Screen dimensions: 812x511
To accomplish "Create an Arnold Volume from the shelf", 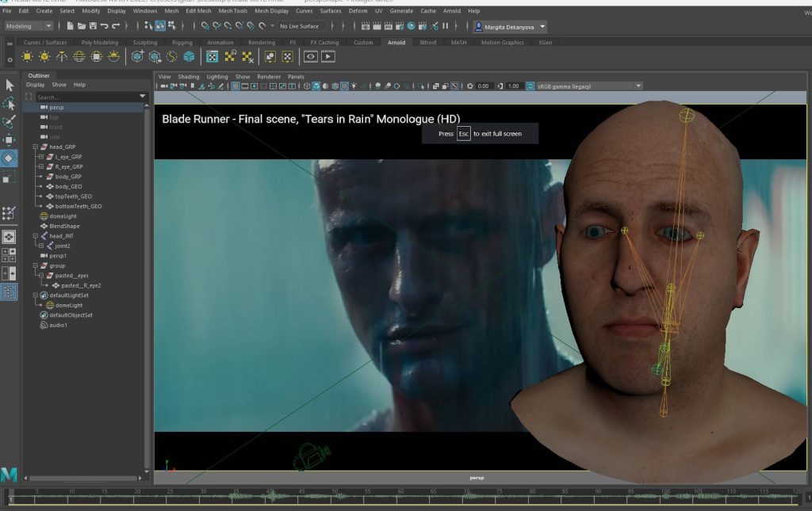I will 189,57.
